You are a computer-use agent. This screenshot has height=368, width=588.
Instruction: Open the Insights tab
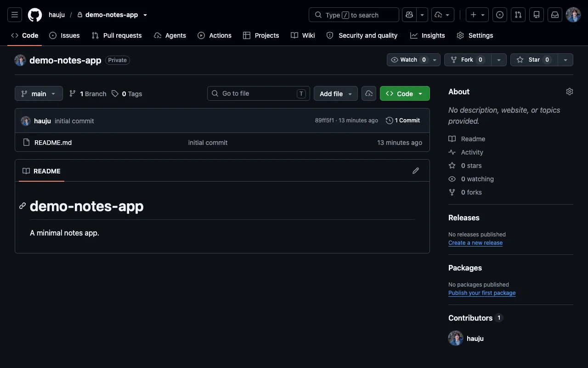pyautogui.click(x=428, y=35)
